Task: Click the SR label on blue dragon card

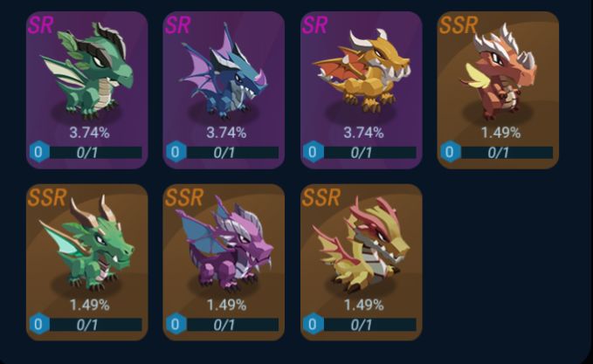Action: (x=178, y=24)
